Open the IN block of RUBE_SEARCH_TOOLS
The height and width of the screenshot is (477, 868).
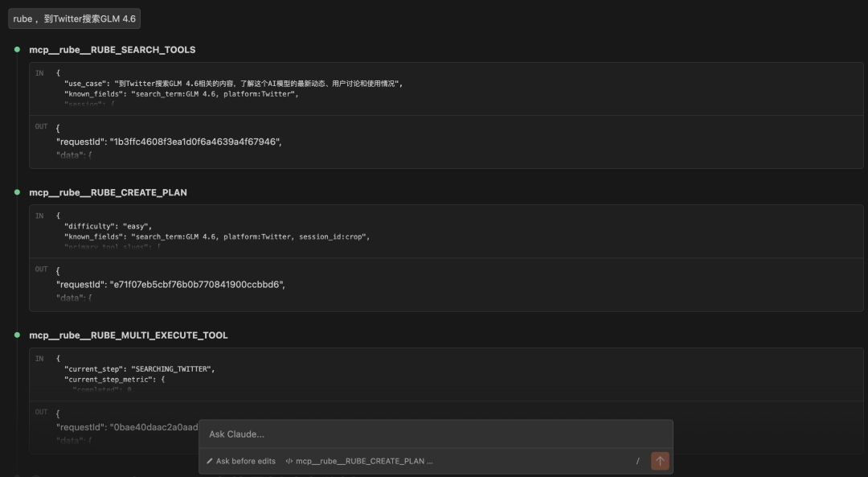point(446,88)
